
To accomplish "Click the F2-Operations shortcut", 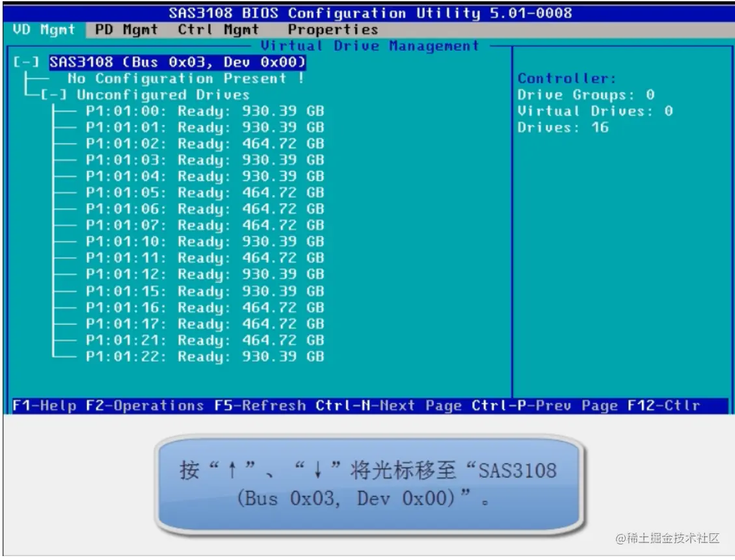I will point(145,405).
